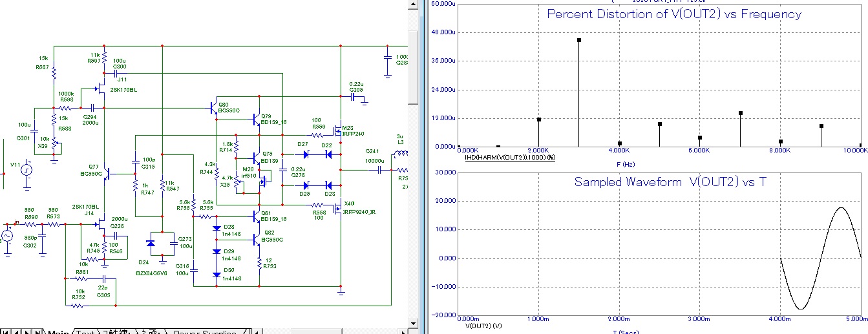Click the C315 100p label

click(149, 162)
